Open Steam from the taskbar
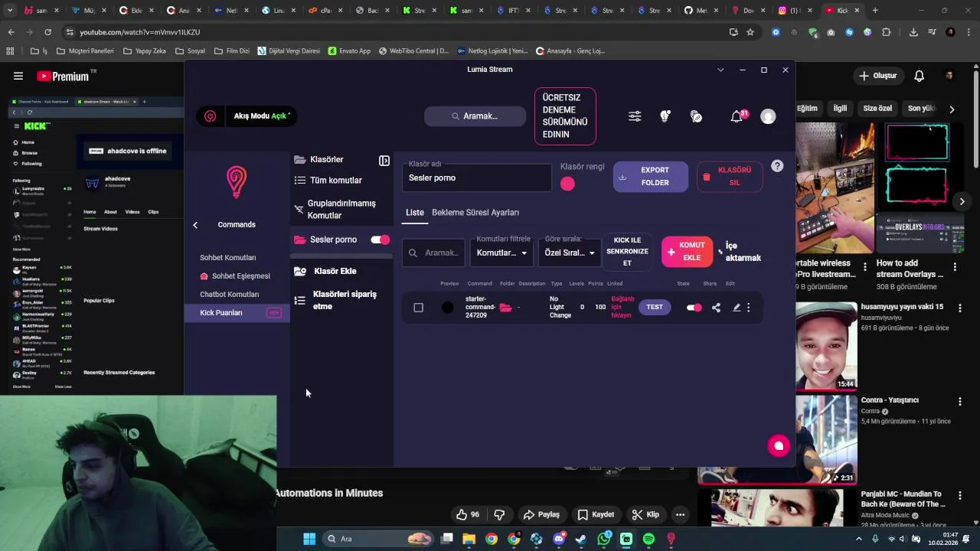980x551 pixels. point(581,539)
